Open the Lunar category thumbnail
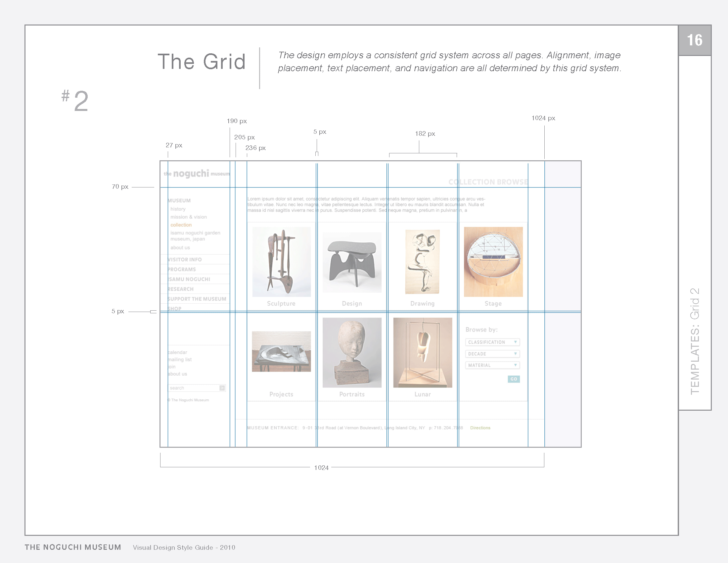 [x=423, y=353]
